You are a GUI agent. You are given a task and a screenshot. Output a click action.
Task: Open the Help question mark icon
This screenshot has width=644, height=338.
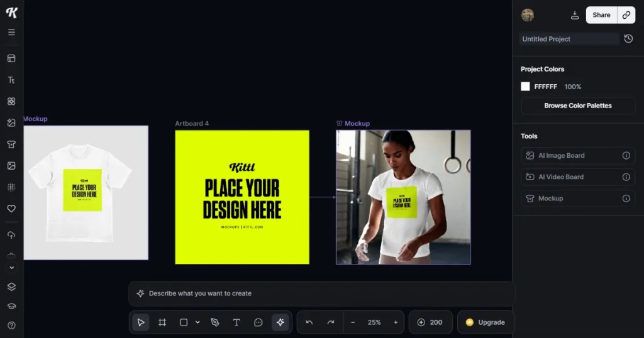point(11,325)
